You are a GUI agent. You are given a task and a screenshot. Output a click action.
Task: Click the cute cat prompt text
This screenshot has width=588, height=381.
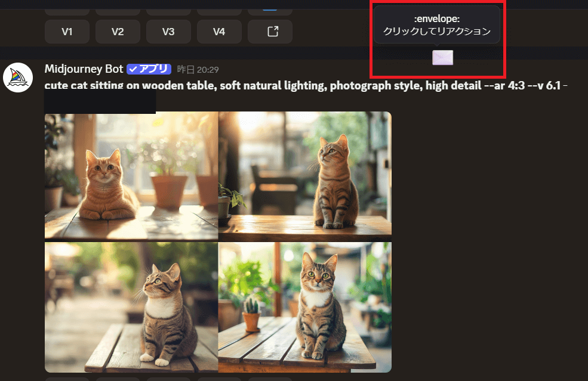306,85
